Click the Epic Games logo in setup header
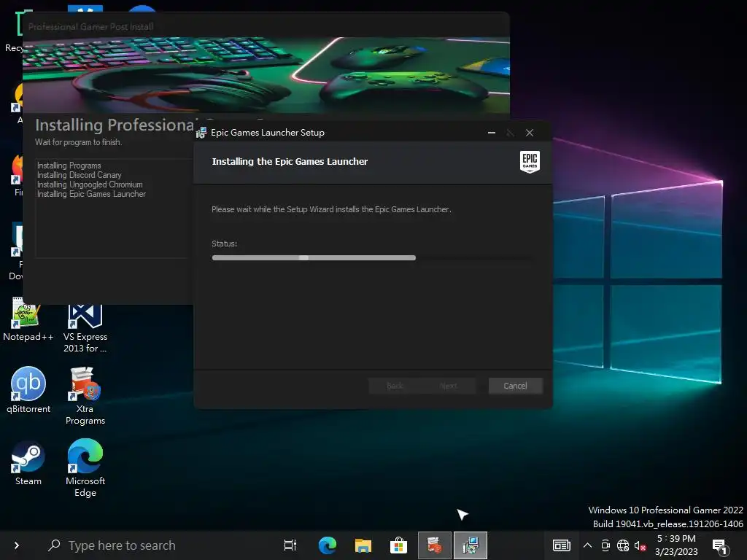 [530, 162]
